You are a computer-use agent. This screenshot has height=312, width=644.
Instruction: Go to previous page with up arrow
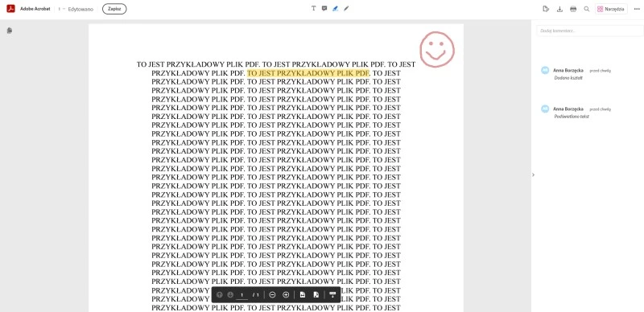219,295
